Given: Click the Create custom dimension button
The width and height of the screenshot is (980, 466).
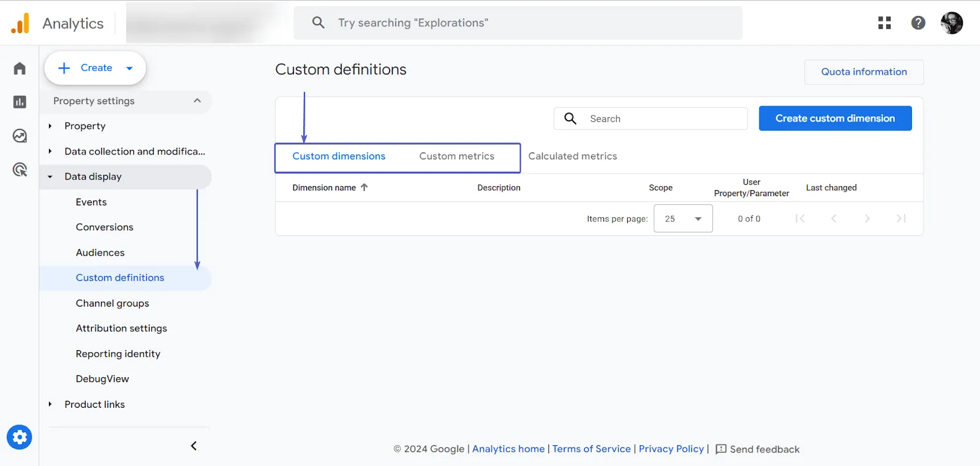Looking at the screenshot, I should pyautogui.click(x=835, y=118).
